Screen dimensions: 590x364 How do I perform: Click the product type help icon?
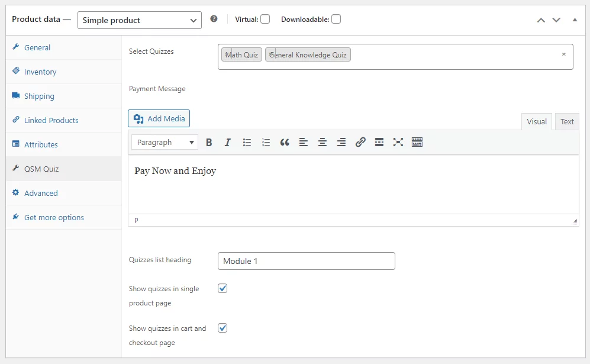214,19
